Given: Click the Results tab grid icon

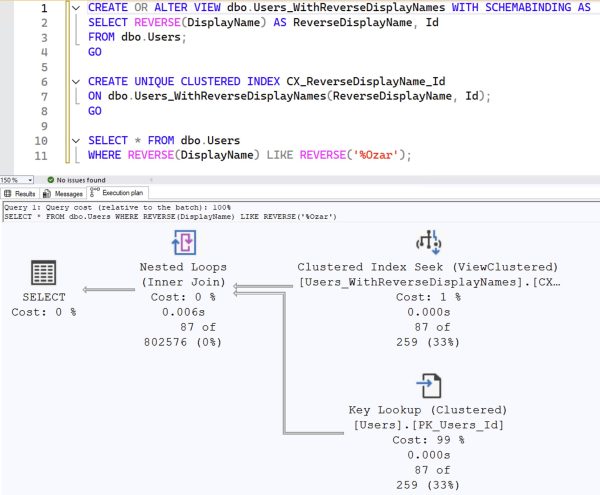Looking at the screenshot, I should [8, 193].
